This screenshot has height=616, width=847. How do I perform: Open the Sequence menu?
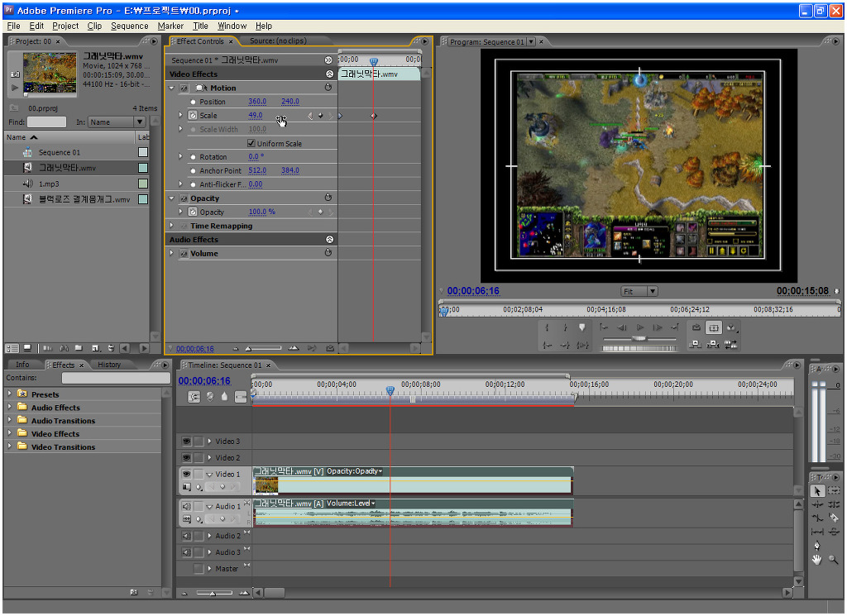(x=129, y=26)
